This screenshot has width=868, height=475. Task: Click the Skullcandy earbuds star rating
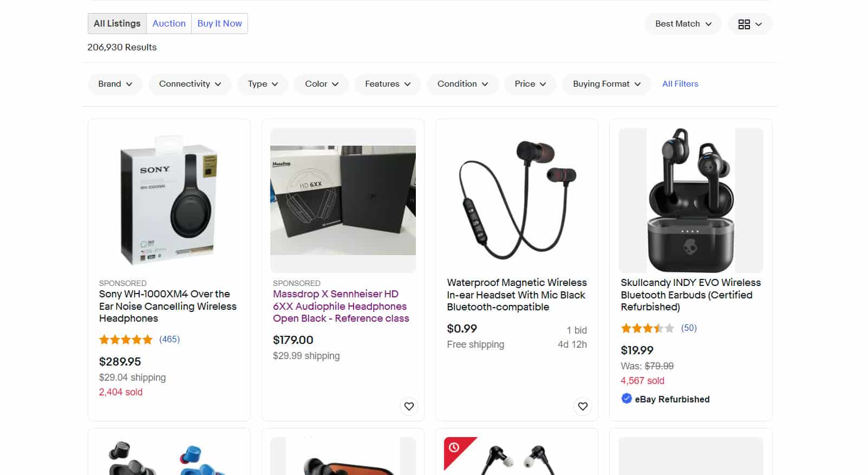click(647, 328)
